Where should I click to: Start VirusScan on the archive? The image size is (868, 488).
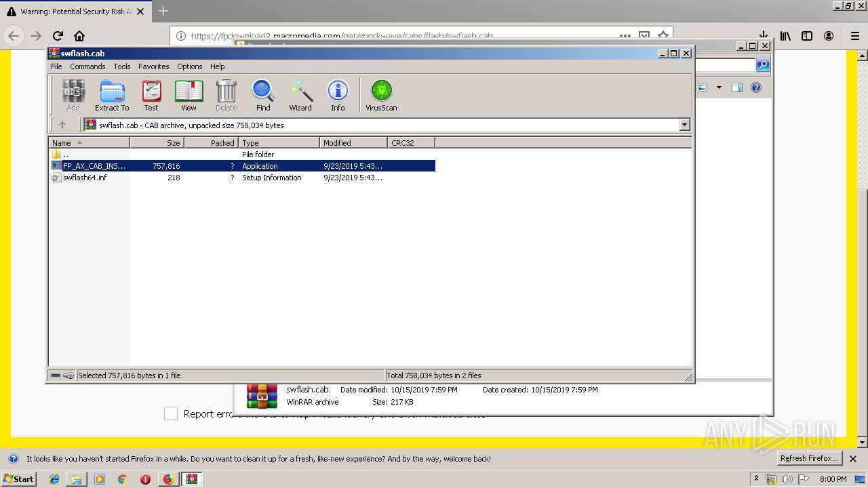381,96
